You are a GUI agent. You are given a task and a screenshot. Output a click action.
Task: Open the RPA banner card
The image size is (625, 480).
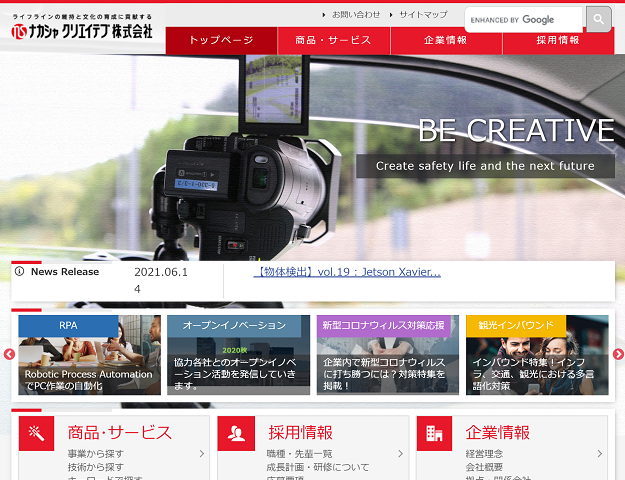point(90,355)
